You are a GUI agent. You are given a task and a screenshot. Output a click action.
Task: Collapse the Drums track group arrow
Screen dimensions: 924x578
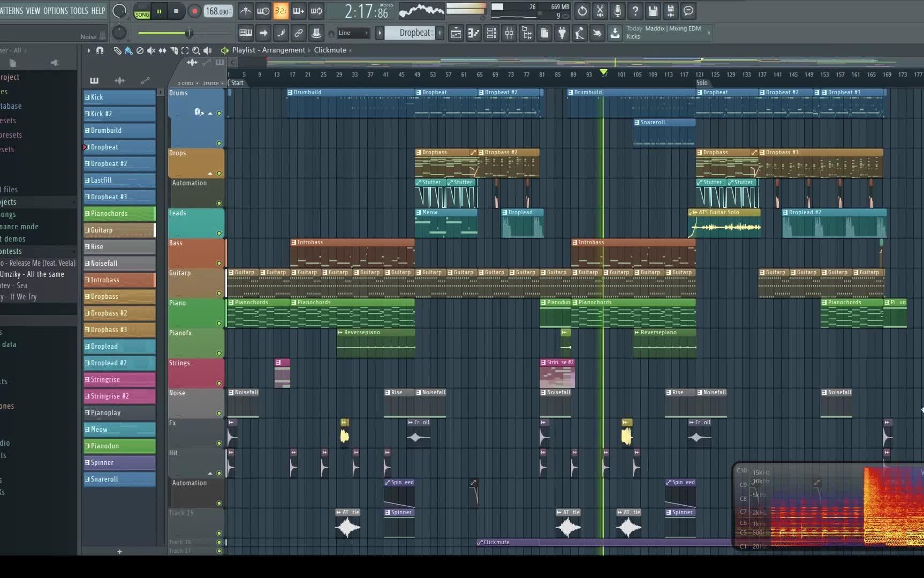pos(210,114)
